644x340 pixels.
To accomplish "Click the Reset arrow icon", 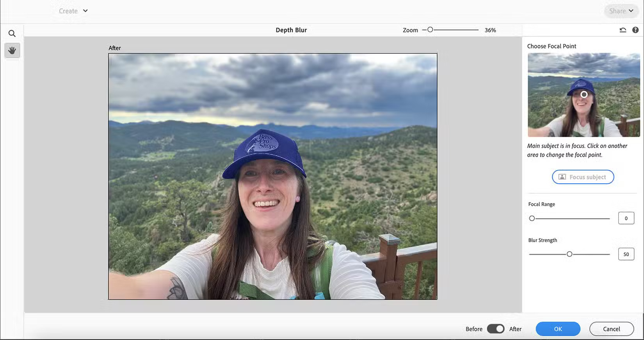I will [x=623, y=30].
